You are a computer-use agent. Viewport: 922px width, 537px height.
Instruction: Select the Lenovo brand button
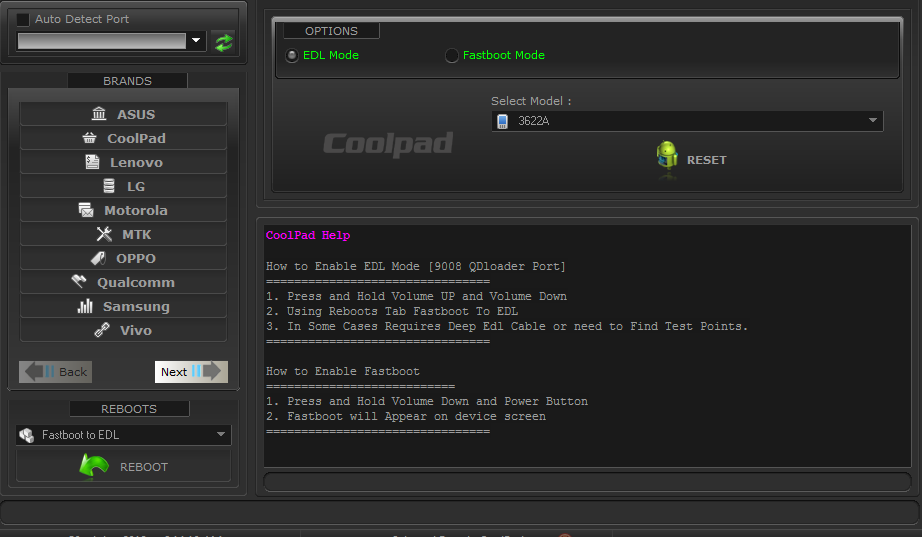click(123, 162)
